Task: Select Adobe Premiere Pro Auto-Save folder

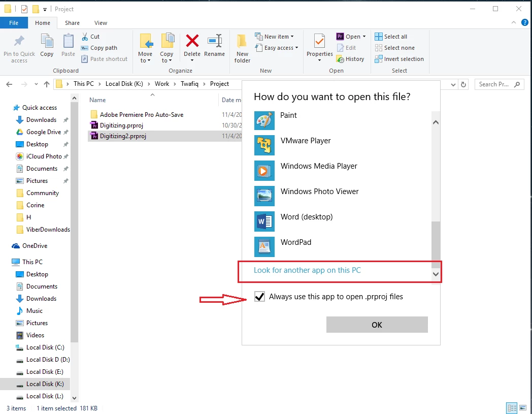Action: pyautogui.click(x=142, y=115)
